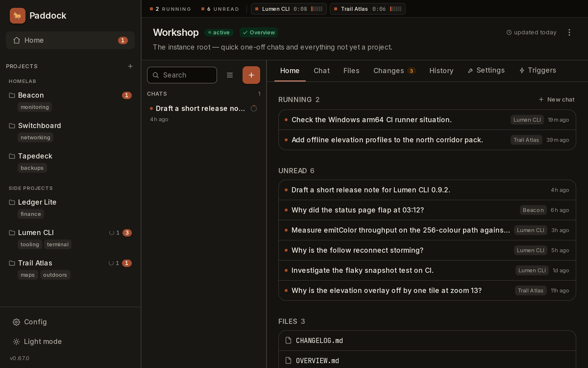This screenshot has width=588, height=368.
Task: Click the monitoring tag under Beacon
Action: click(x=35, y=107)
